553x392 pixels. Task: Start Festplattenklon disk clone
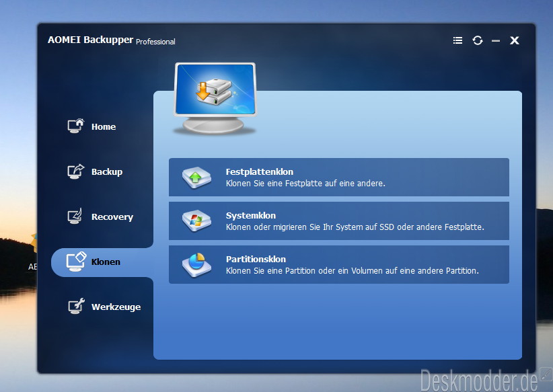tap(339, 178)
